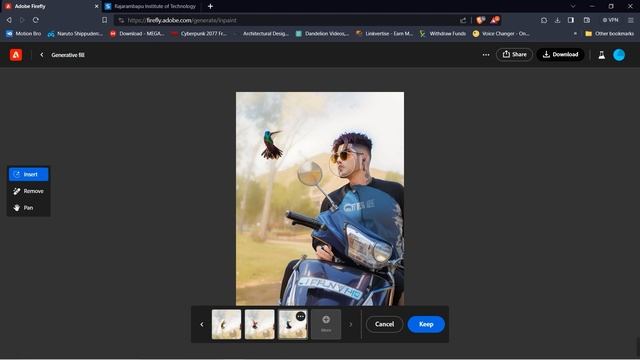Show previous variations with left chevron
This screenshot has height=360, width=640.
(202, 324)
